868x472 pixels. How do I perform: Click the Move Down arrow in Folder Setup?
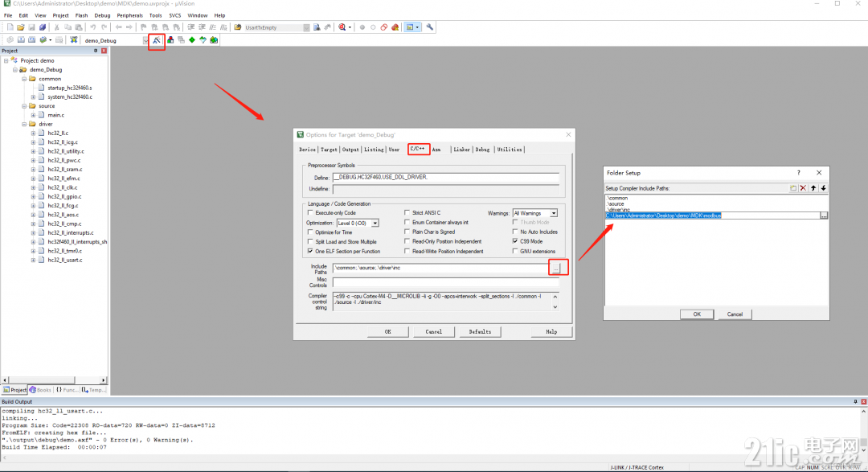(823, 188)
